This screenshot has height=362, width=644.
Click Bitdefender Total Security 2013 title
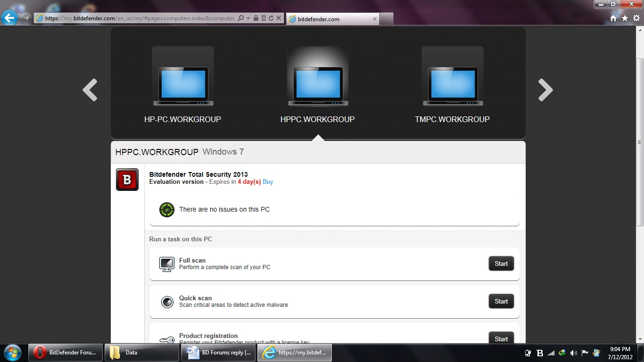click(198, 174)
